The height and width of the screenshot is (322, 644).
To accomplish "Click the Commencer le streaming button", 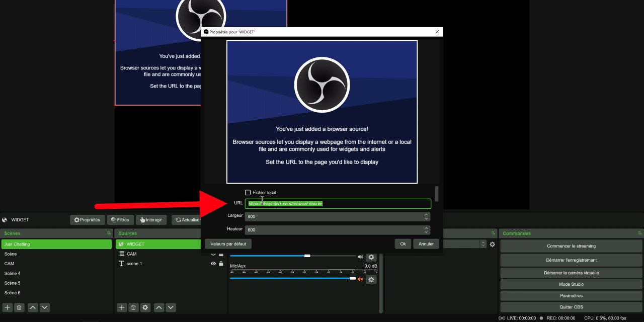I will tap(571, 246).
